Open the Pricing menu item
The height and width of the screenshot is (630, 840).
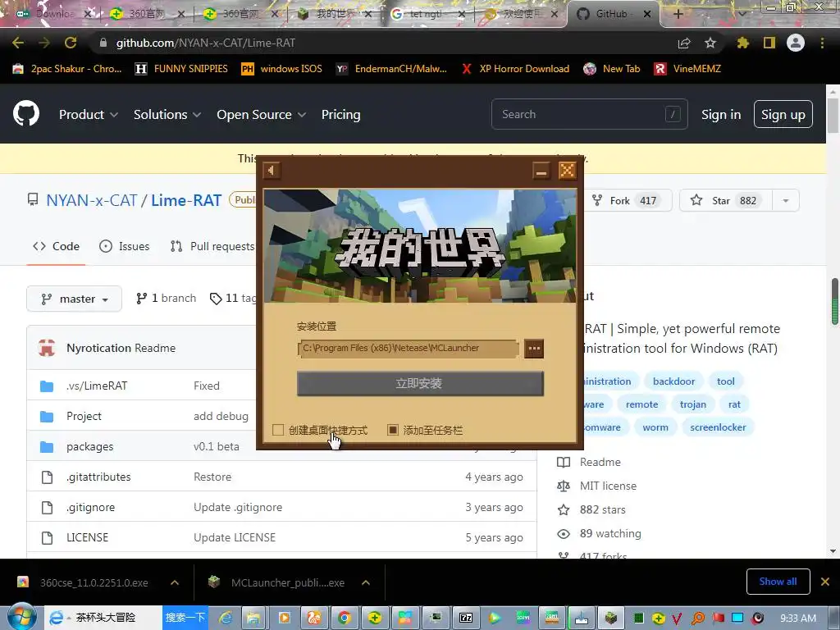(x=340, y=114)
